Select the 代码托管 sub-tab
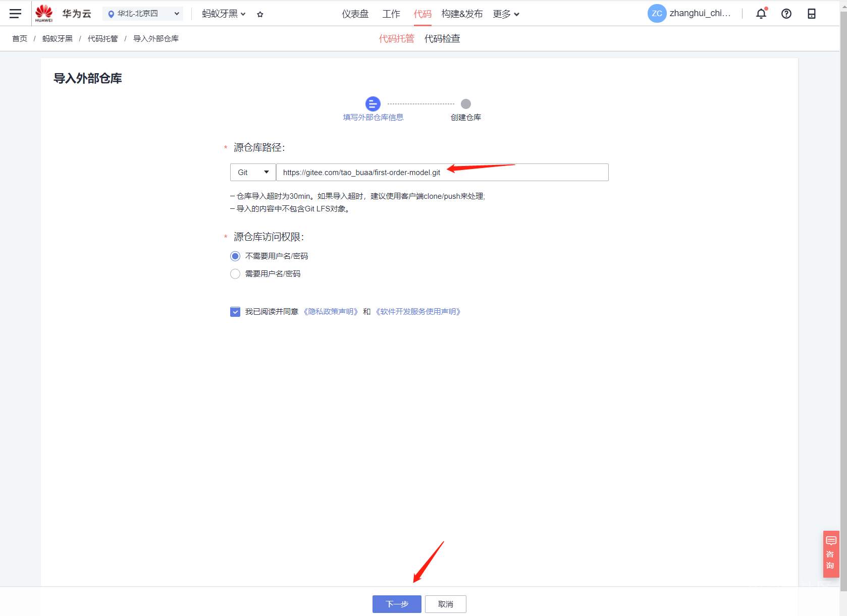 pos(397,38)
